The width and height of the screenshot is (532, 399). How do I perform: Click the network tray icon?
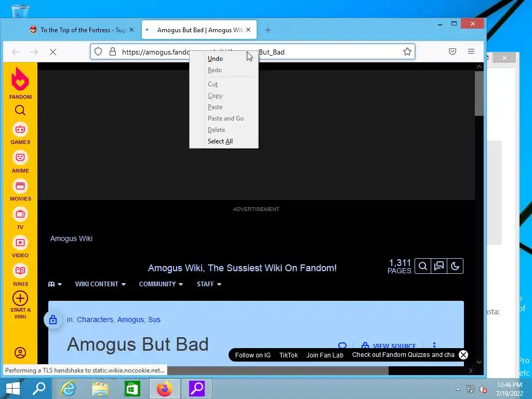click(x=470, y=389)
